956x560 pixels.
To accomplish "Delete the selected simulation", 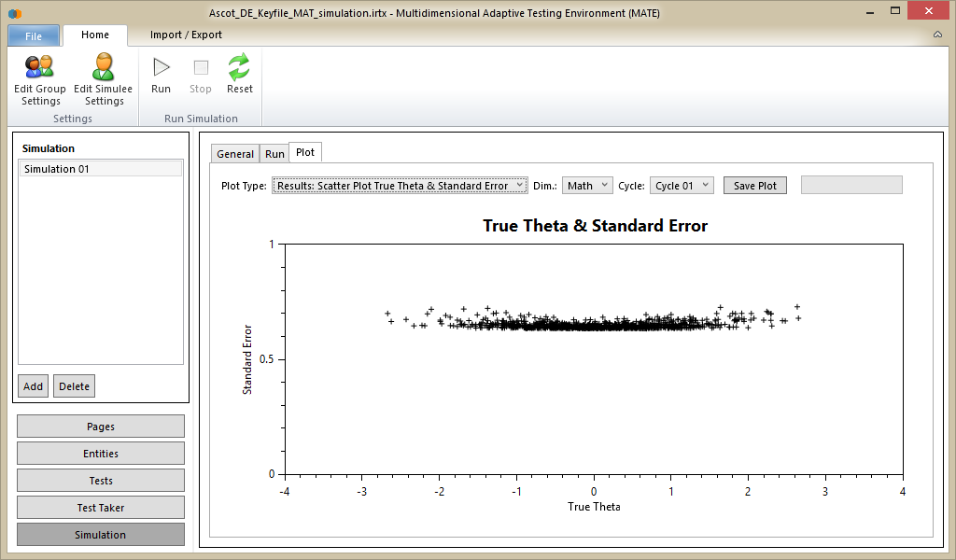I will point(74,386).
